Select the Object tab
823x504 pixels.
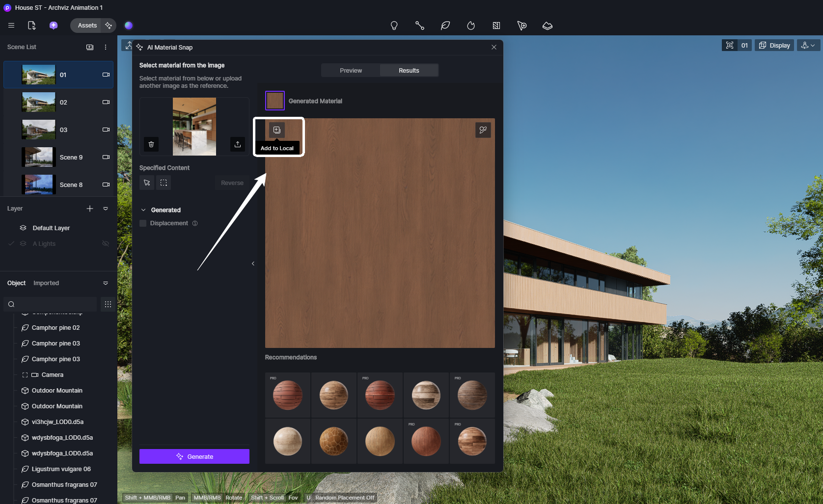[16, 283]
